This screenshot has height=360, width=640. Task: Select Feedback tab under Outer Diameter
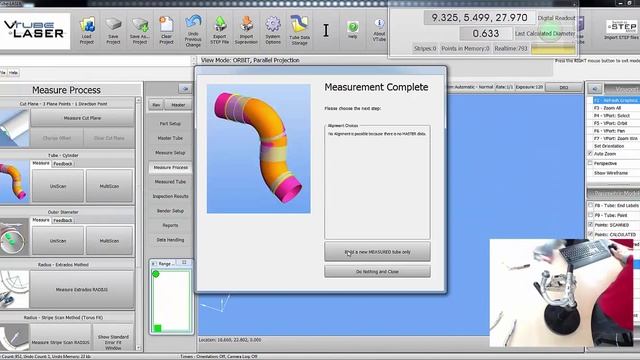click(63, 220)
